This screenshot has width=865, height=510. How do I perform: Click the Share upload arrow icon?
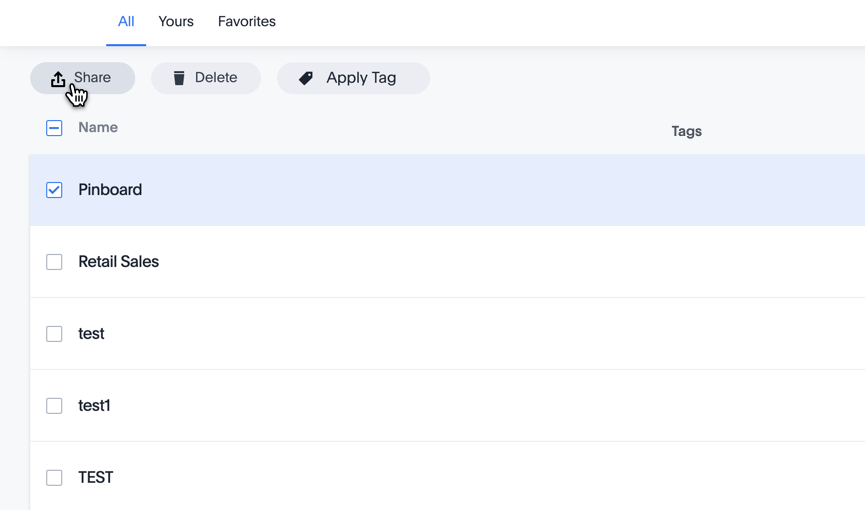(58, 78)
